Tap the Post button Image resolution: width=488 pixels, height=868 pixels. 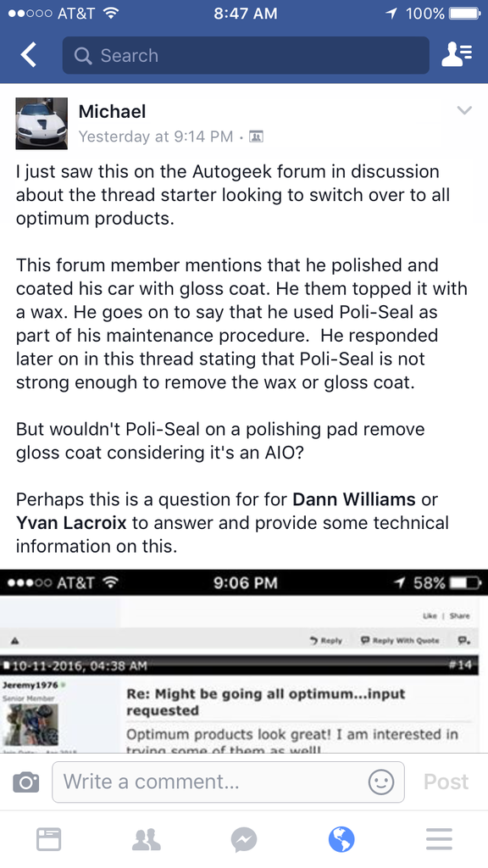[x=446, y=782]
